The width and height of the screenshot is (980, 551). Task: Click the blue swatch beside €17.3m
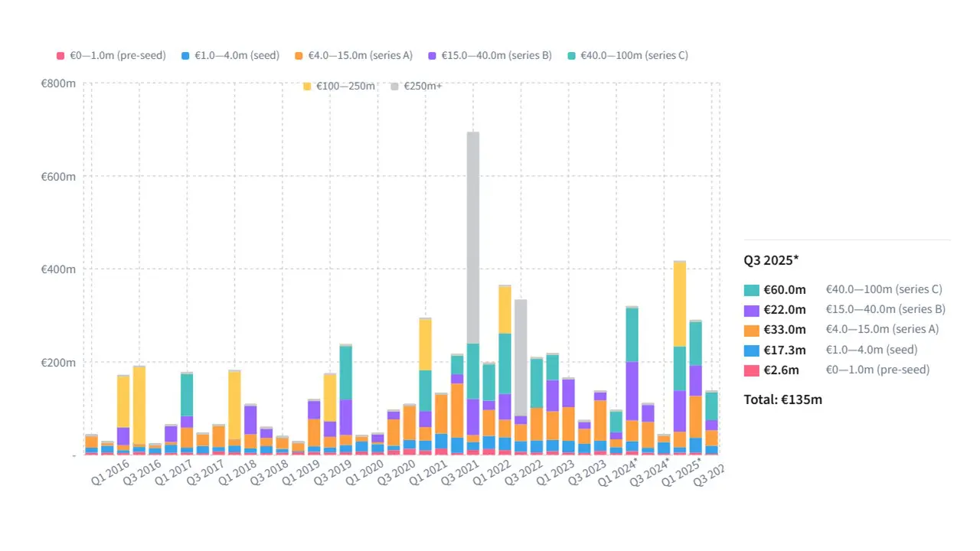coord(752,350)
